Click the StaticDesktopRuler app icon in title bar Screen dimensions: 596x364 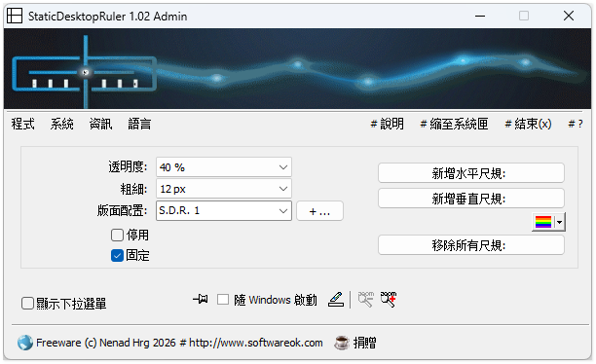pyautogui.click(x=15, y=16)
